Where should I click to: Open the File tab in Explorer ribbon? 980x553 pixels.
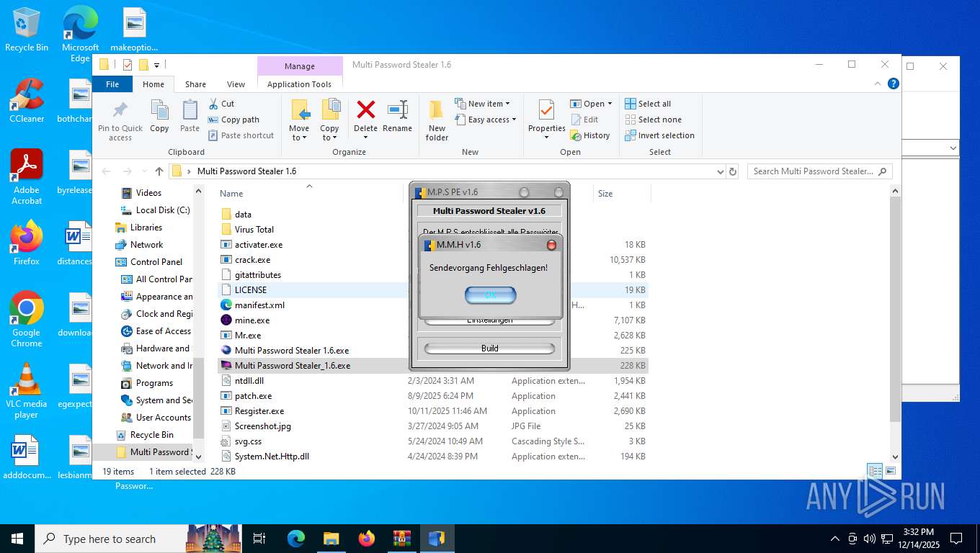(112, 84)
